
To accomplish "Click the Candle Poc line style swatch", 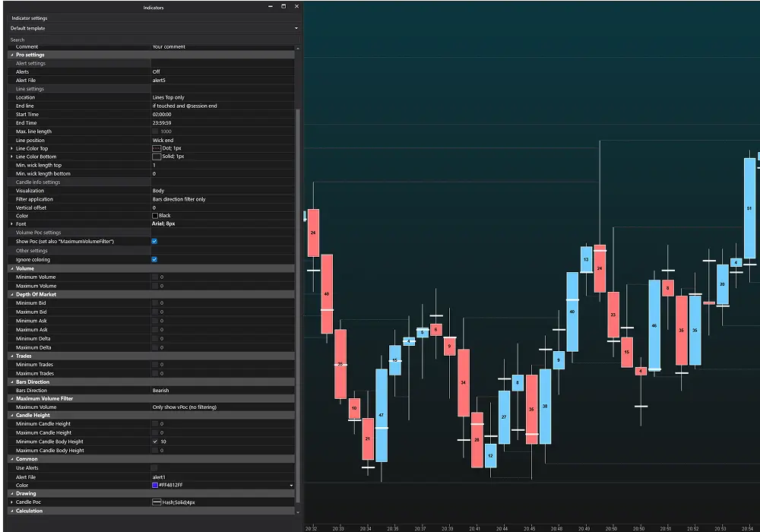I will click(x=157, y=502).
